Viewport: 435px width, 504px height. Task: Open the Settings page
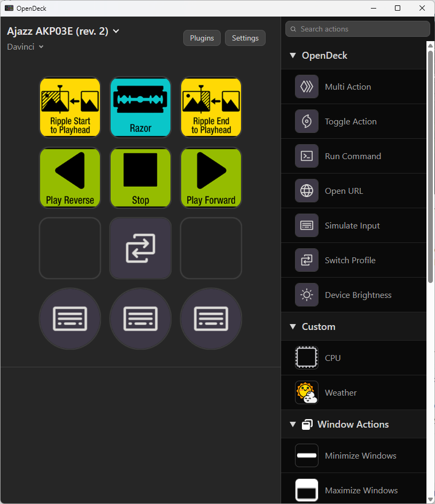[245, 38]
